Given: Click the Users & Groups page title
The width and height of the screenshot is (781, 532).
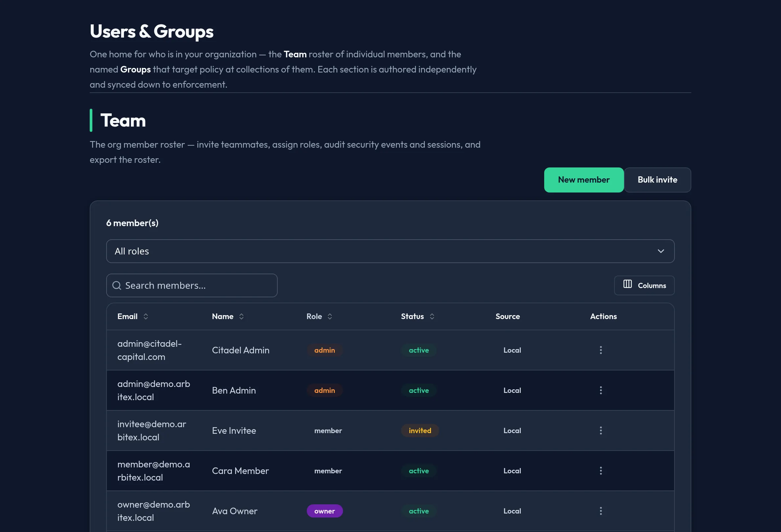Looking at the screenshot, I should [152, 32].
